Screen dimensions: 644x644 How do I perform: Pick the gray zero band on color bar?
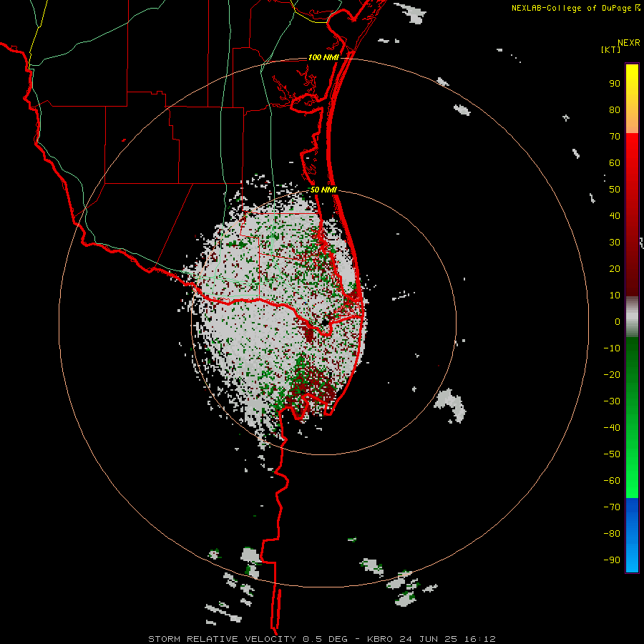pyautogui.click(x=632, y=317)
